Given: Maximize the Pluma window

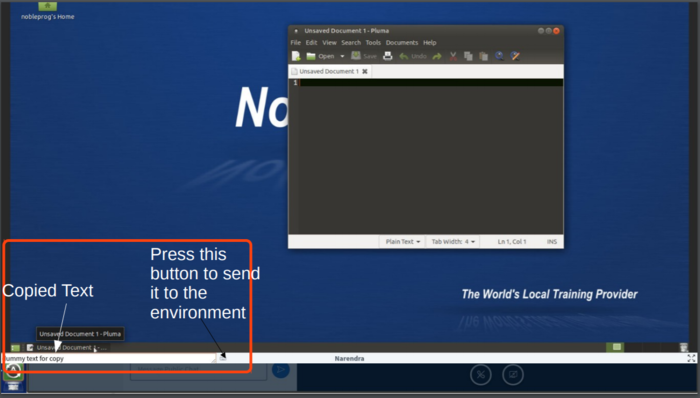Looking at the screenshot, I should pos(548,31).
